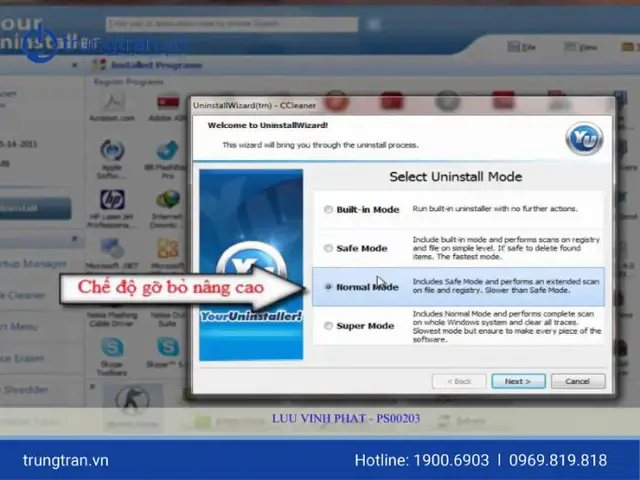Screen dimensions: 640x480
Task: Open Startup Manager in left sidebar
Action: click(x=33, y=264)
